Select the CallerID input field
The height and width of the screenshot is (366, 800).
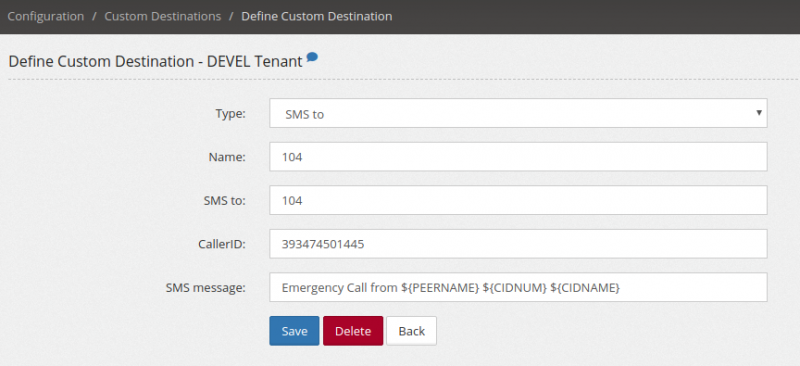point(518,244)
